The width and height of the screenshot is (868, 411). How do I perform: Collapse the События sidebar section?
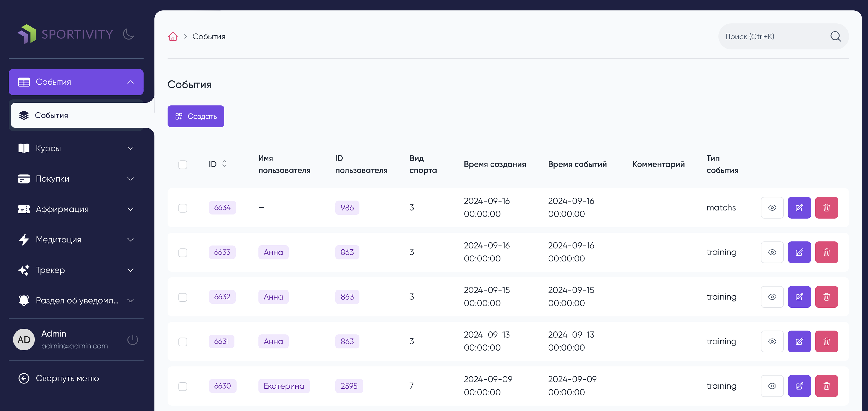tap(76, 82)
